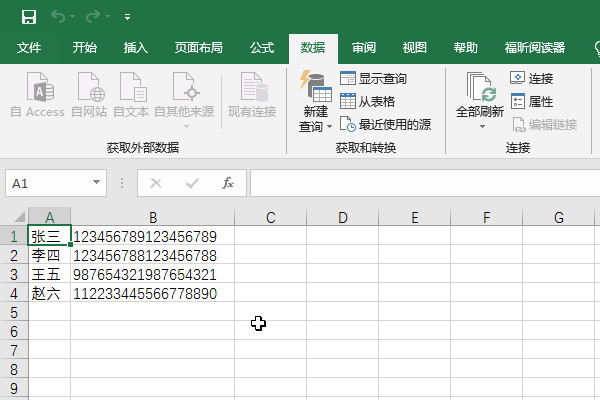
Task: Select cell containing 李四
Action: (x=49, y=255)
